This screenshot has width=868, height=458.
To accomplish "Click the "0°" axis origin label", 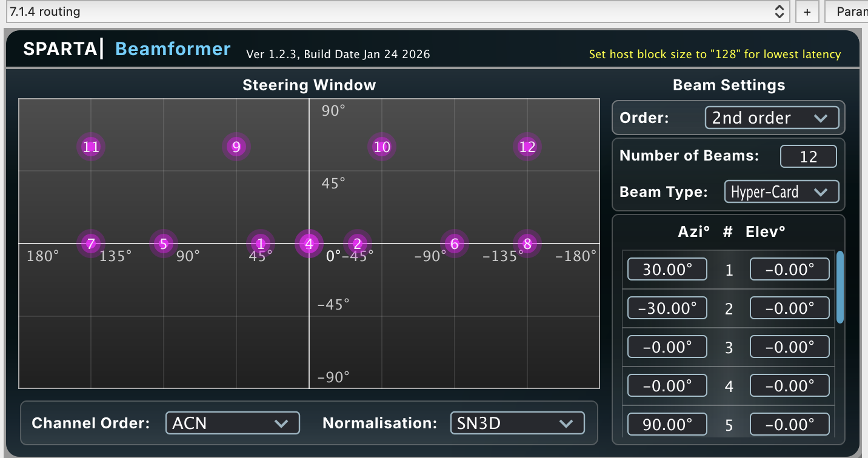I will (333, 256).
